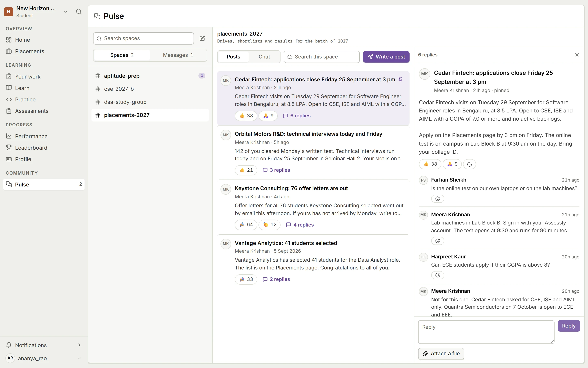This screenshot has width=588, height=368.
Task: Open Assessments in the sidebar
Action: tap(44, 111)
